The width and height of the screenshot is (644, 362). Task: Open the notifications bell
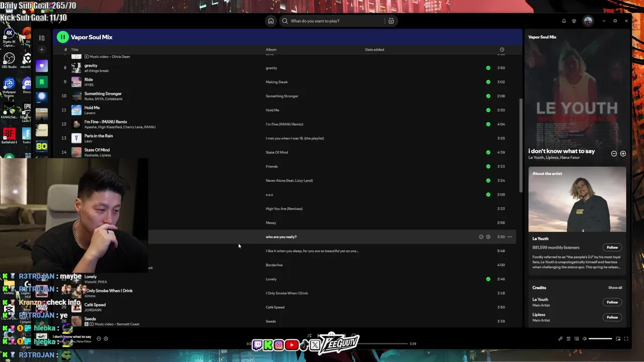(564, 21)
